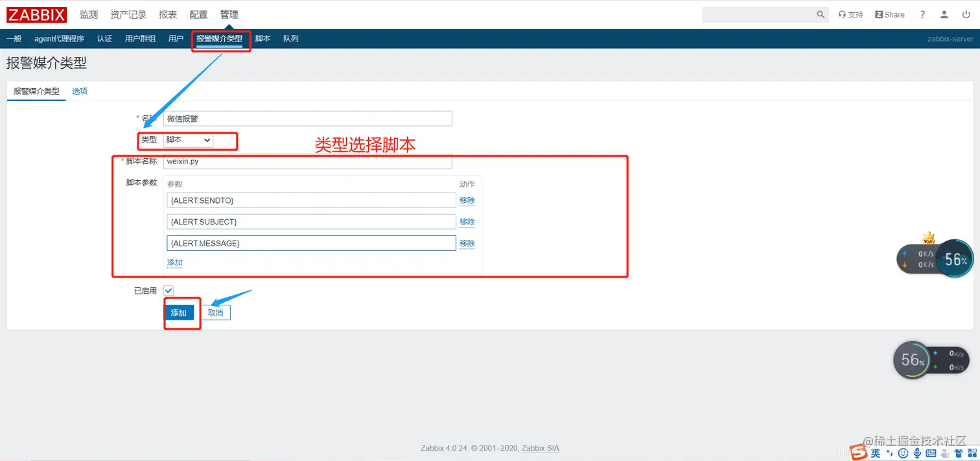The height and width of the screenshot is (461, 980).
Task: Open the Zabbix Share link
Action: (890, 14)
